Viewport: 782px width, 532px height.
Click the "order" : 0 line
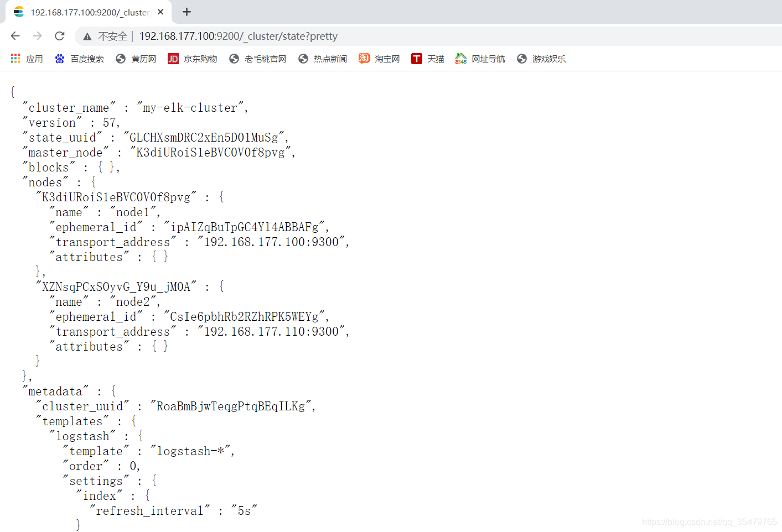[101, 466]
